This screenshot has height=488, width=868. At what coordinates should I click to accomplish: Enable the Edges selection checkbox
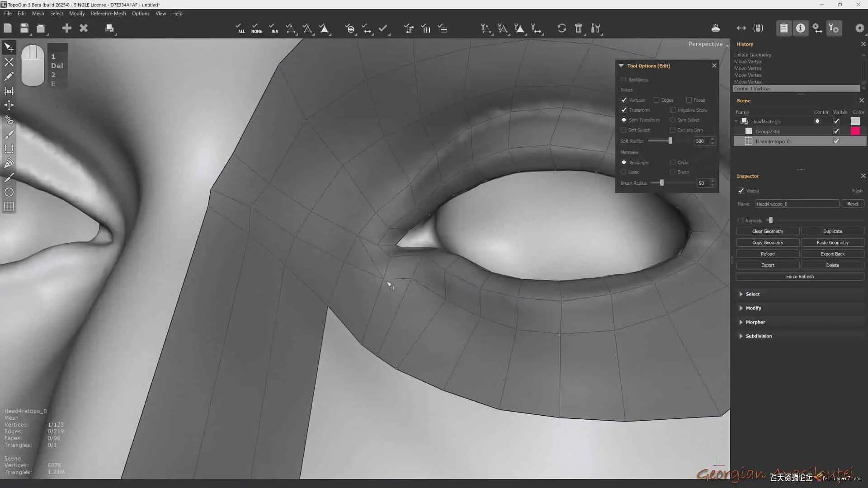point(656,100)
